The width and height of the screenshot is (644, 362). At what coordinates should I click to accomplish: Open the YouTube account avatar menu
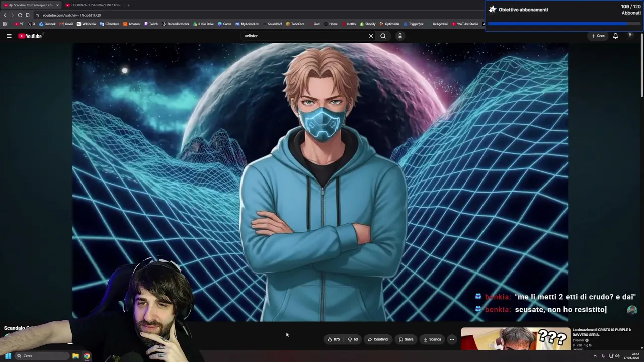630,36
